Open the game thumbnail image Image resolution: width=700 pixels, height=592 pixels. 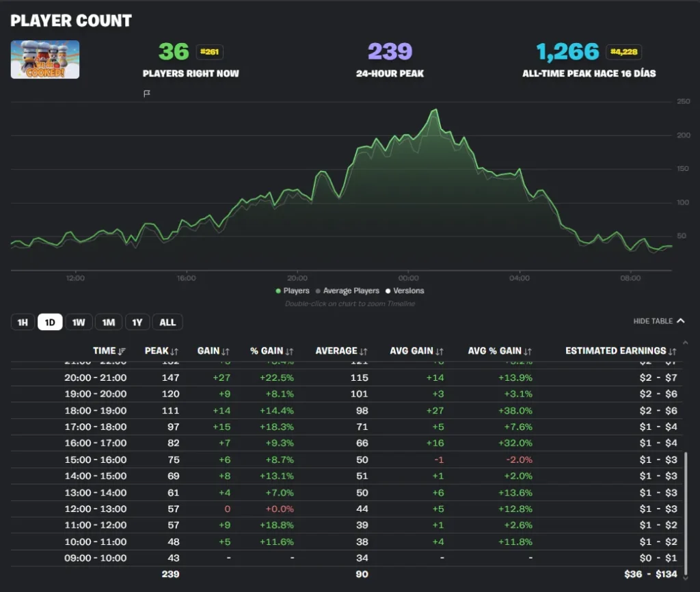click(x=45, y=59)
